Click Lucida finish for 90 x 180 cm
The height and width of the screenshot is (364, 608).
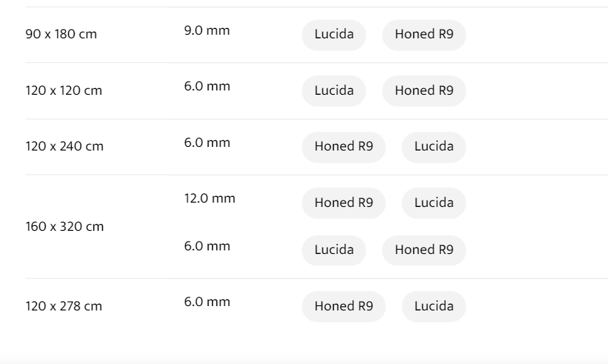point(334,35)
